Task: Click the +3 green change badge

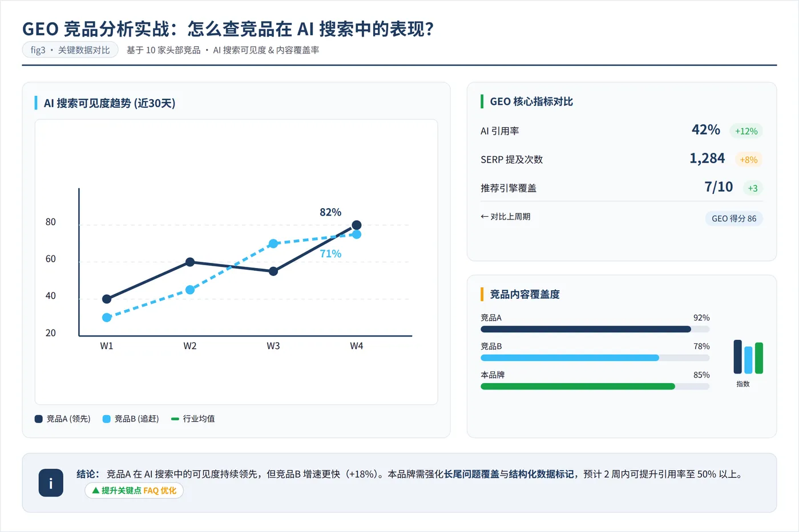Action: point(753,188)
